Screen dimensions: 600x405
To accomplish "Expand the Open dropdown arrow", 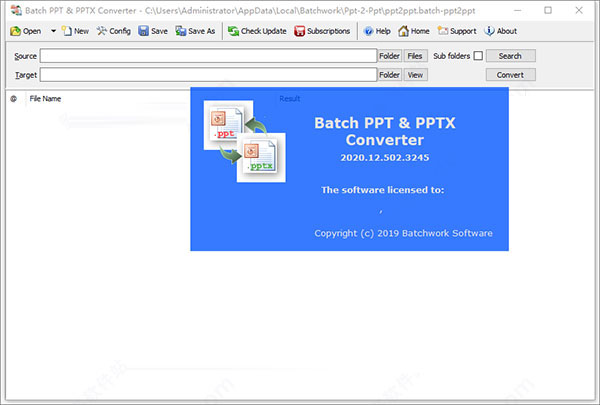I will coord(53,31).
